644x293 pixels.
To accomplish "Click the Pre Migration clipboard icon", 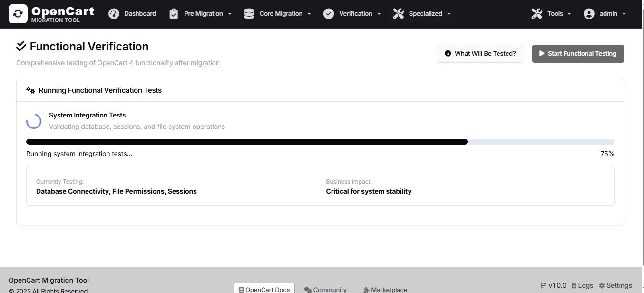I will click(x=174, y=14).
